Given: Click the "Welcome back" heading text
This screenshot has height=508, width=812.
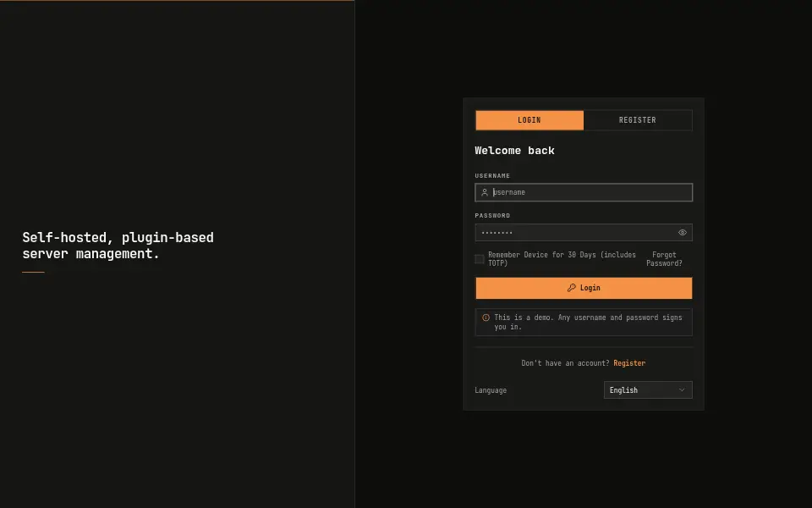Looking at the screenshot, I should click(x=514, y=151).
